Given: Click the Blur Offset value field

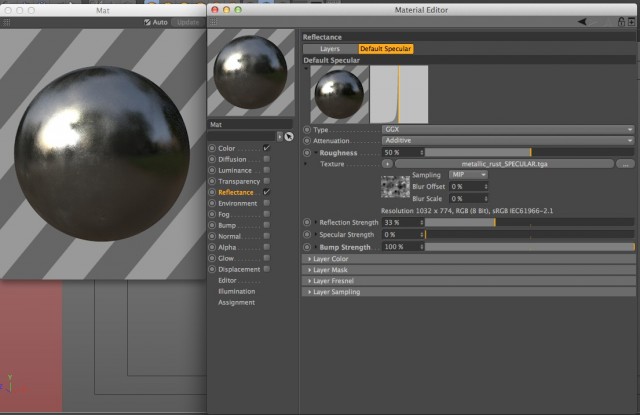Looking at the screenshot, I should click(x=469, y=186).
